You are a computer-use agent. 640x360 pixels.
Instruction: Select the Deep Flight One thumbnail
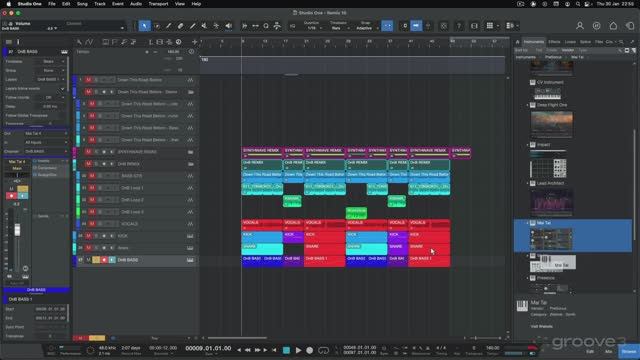(x=551, y=124)
